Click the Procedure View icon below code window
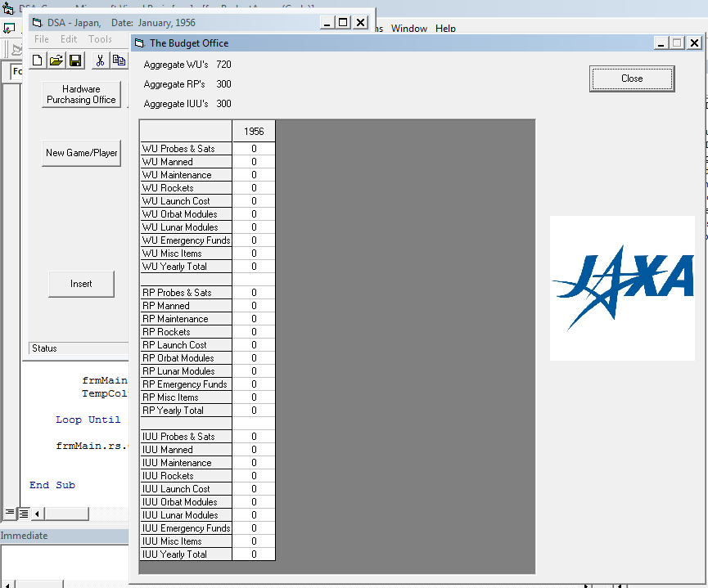Image resolution: width=708 pixels, height=588 pixels. click(x=9, y=513)
